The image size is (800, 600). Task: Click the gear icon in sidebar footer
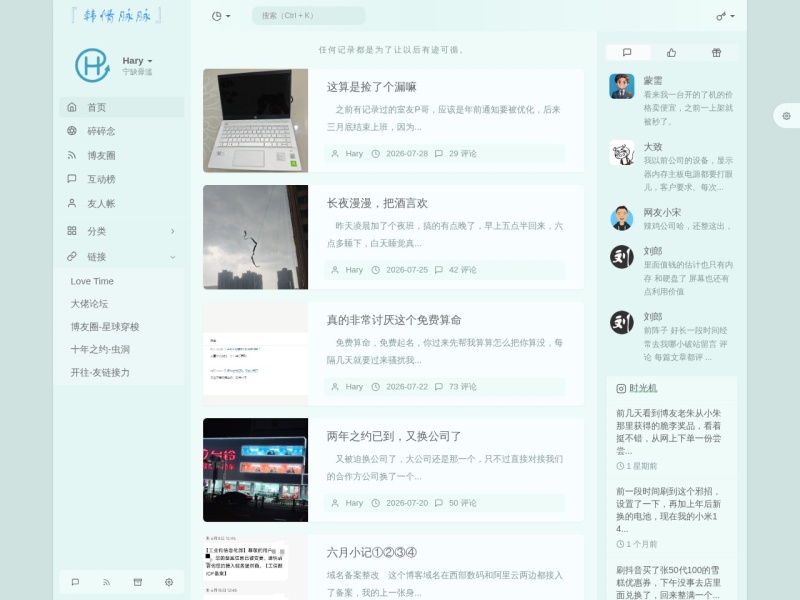pos(169,582)
